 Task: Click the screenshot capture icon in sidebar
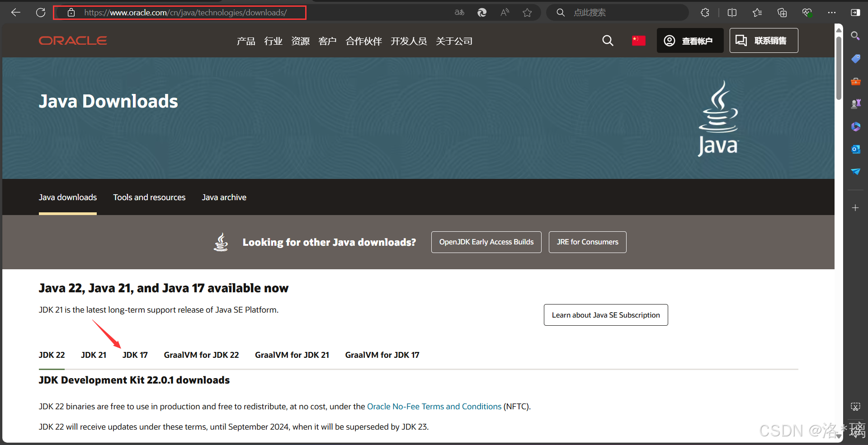coord(855,407)
